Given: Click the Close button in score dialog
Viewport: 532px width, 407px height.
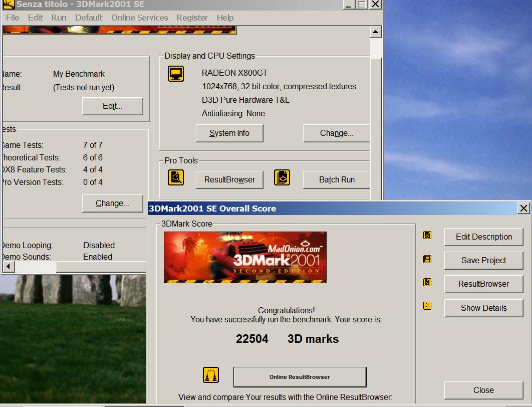Looking at the screenshot, I should point(484,390).
